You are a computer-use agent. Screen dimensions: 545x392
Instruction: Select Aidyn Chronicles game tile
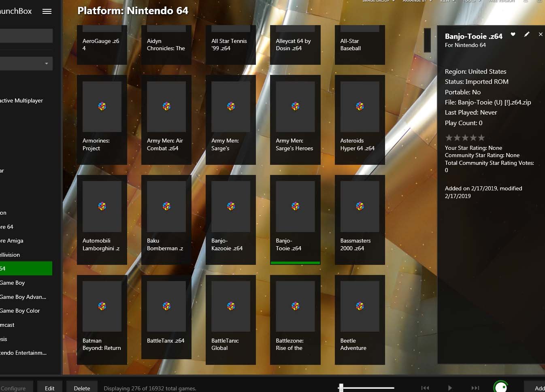click(166, 45)
